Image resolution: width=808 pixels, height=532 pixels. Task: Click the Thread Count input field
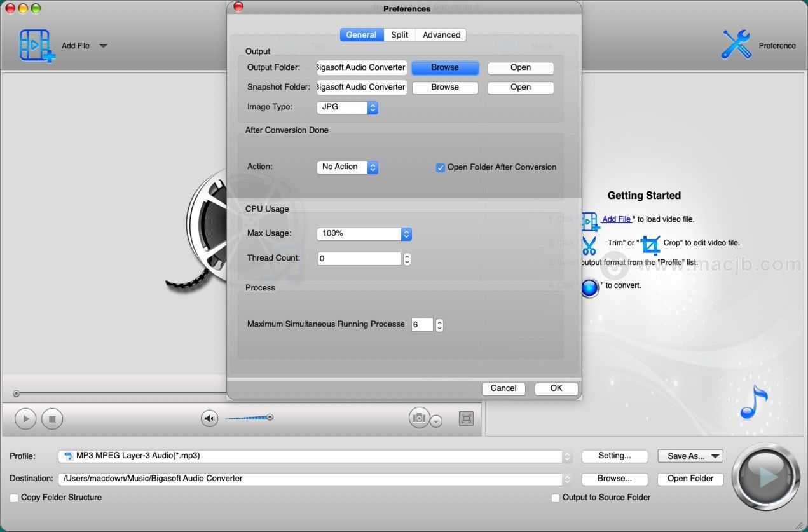coord(359,259)
